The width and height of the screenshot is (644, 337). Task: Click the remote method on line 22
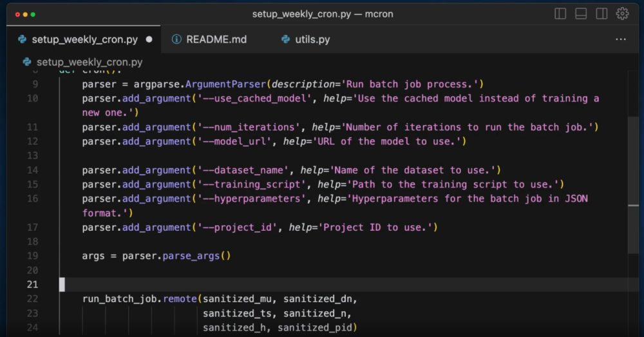click(180, 299)
